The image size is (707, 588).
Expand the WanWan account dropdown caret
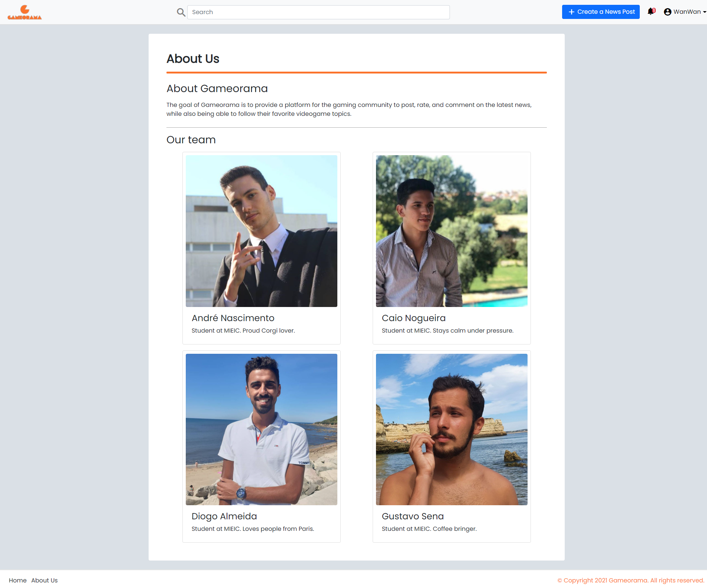click(704, 12)
